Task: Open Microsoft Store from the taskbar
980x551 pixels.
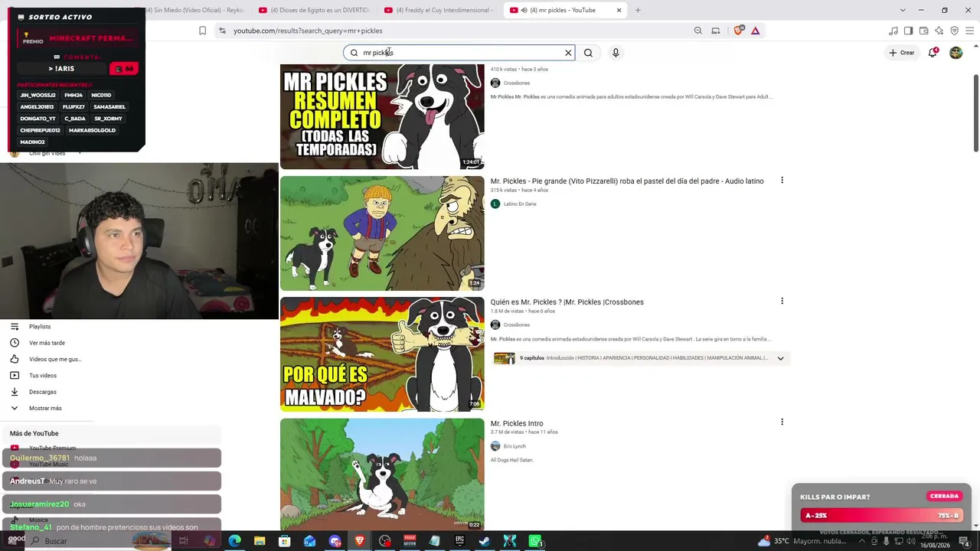Action: tap(285, 541)
